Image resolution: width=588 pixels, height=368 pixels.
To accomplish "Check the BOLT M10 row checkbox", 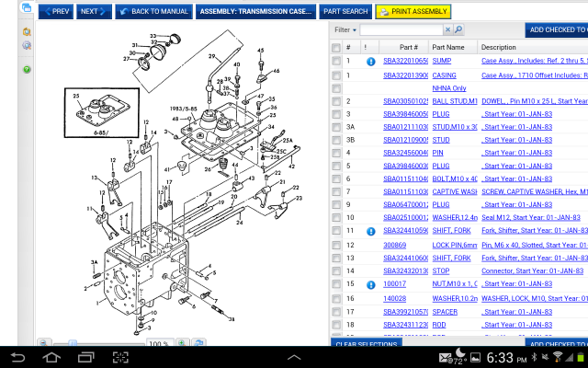I will [x=336, y=179].
